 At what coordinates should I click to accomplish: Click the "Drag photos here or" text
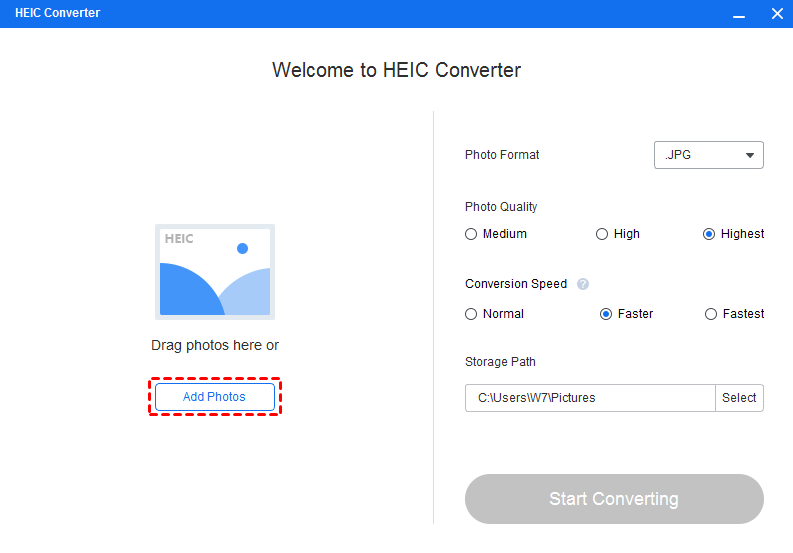coord(215,345)
